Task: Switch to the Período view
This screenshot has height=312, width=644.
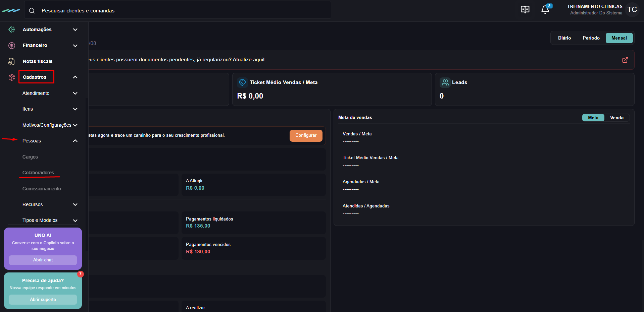Action: [x=591, y=38]
